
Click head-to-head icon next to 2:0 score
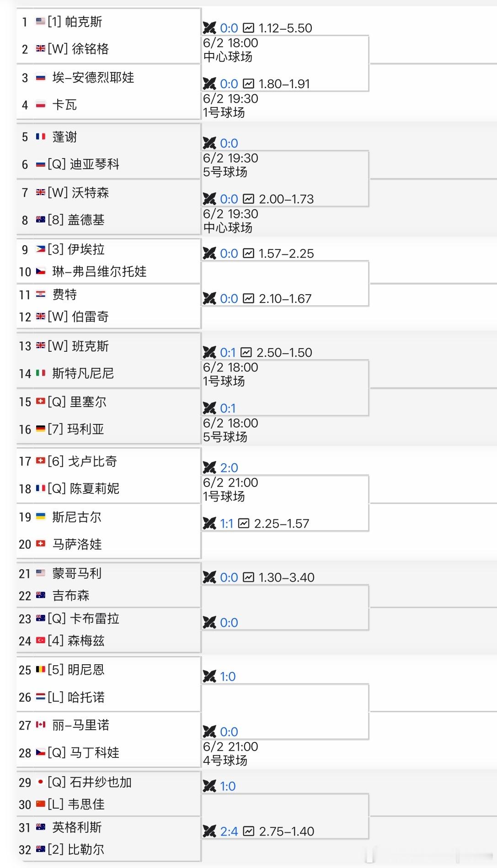click(x=209, y=467)
